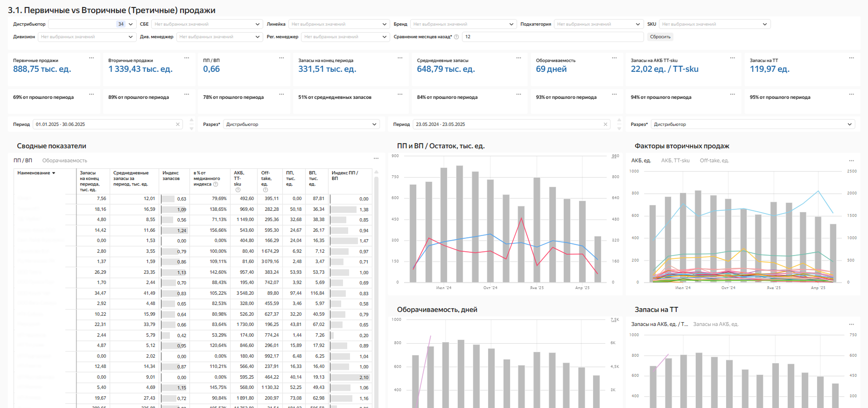Select the 'Запасы на АКБ, ед. / Т…' tab

click(x=659, y=324)
